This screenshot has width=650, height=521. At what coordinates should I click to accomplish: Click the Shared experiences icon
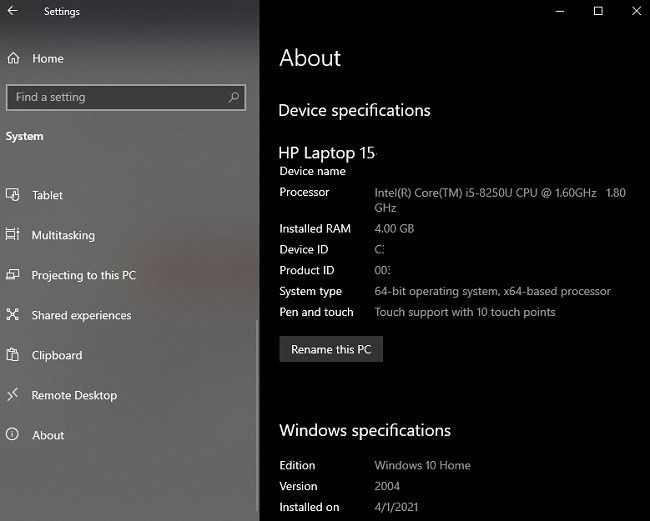(x=12, y=315)
